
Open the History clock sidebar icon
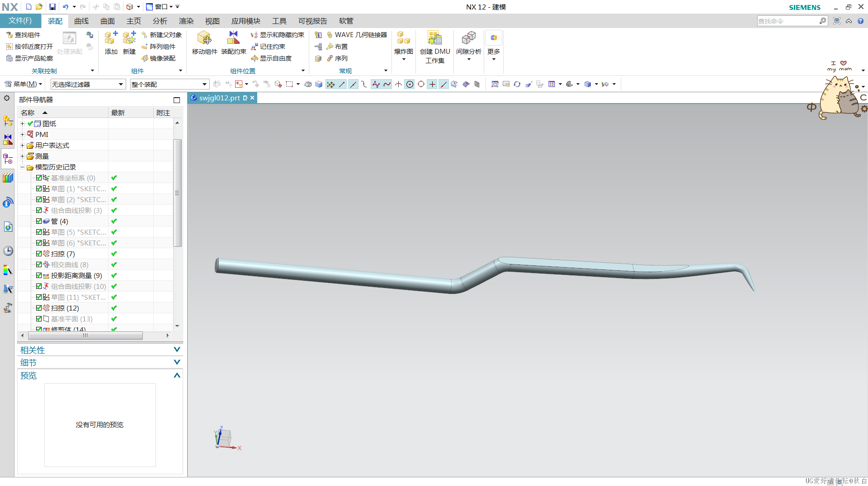(8, 251)
